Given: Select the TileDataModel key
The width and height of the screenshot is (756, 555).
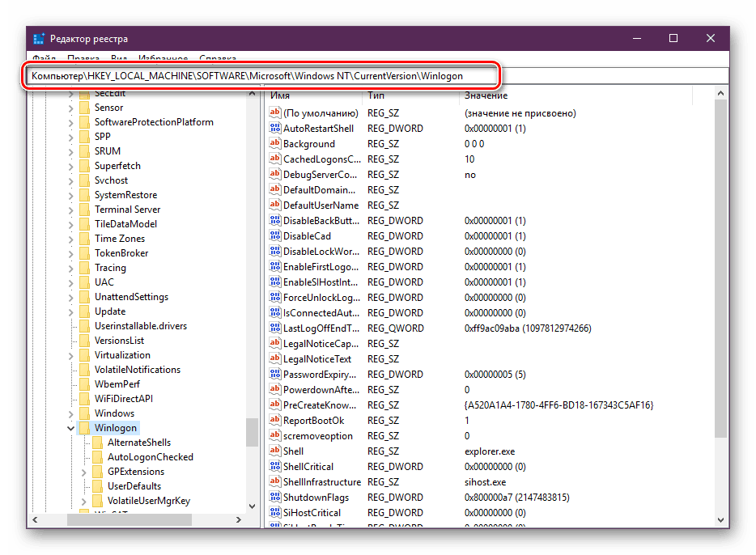Looking at the screenshot, I should tap(125, 223).
